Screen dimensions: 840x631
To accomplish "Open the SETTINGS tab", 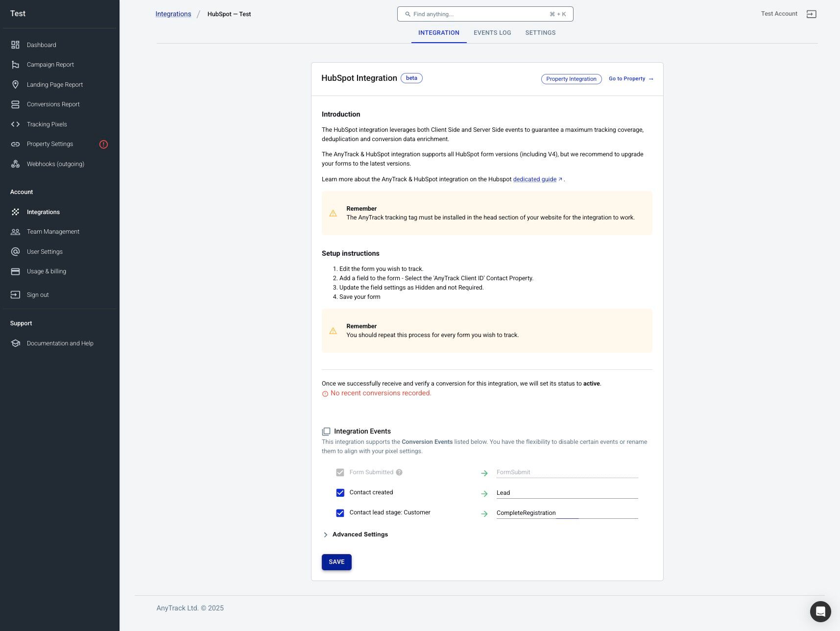I will point(540,33).
